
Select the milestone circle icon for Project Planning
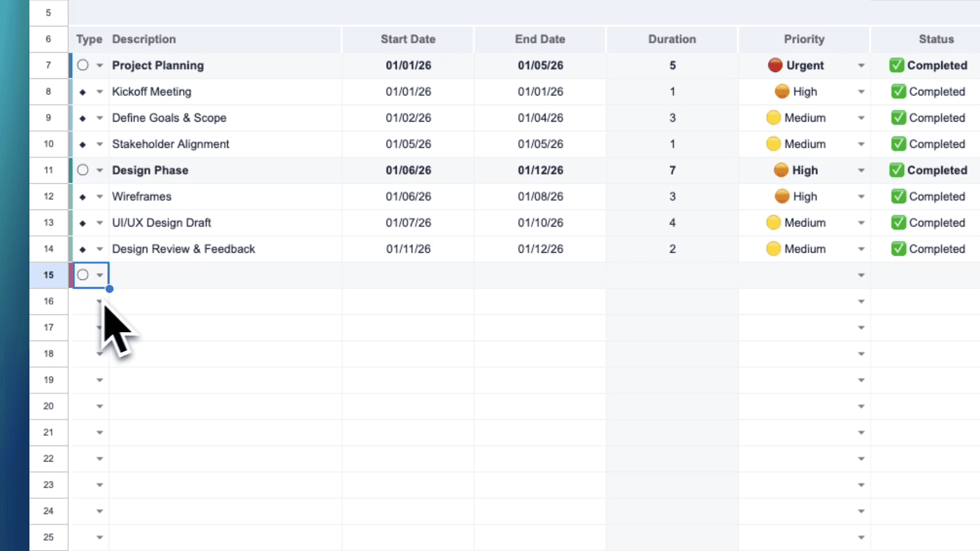pyautogui.click(x=82, y=65)
